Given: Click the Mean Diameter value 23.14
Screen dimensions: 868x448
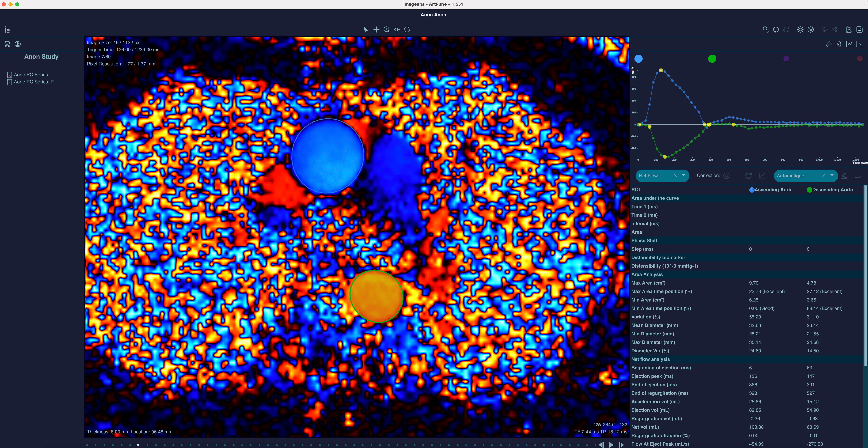Looking at the screenshot, I should click(x=812, y=325).
